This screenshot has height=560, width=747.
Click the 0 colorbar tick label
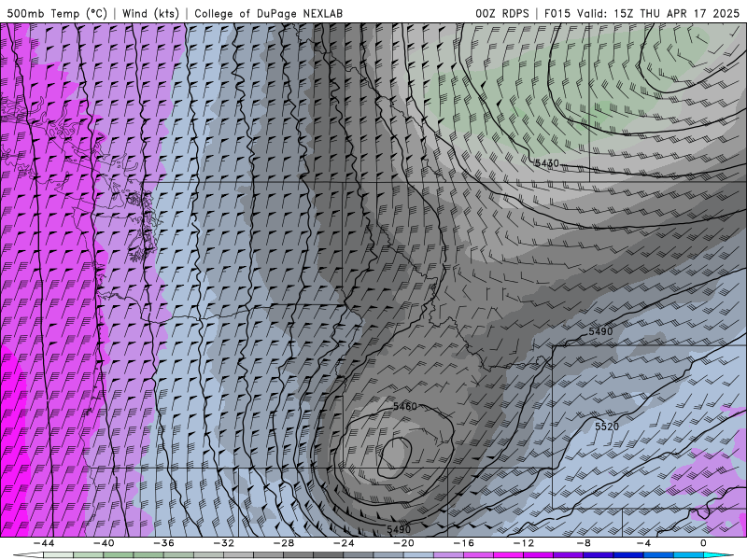click(703, 543)
